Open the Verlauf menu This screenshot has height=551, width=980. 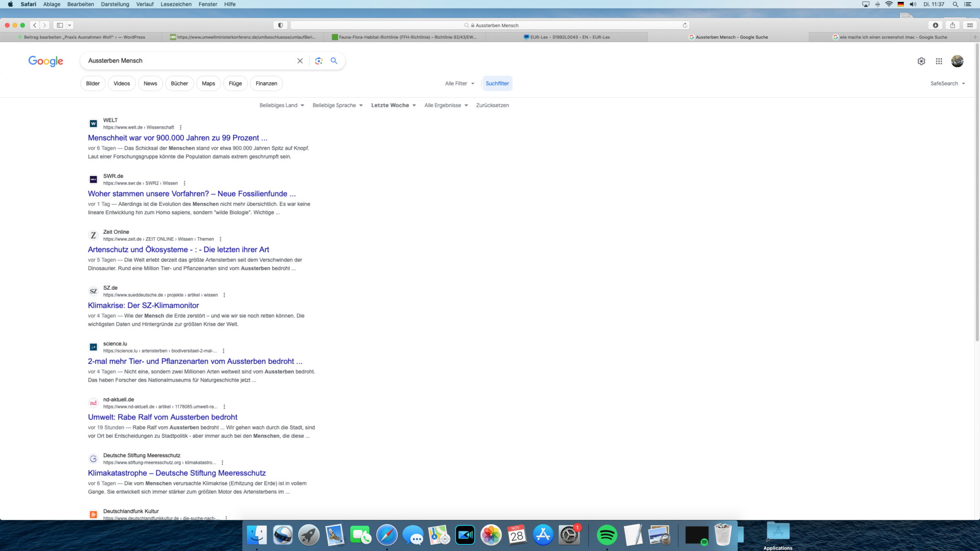(x=145, y=4)
